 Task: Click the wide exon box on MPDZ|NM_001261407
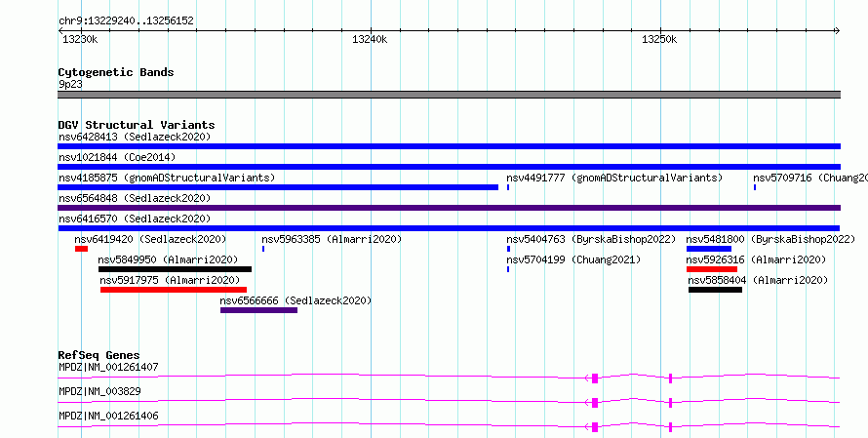pyautogui.click(x=595, y=378)
